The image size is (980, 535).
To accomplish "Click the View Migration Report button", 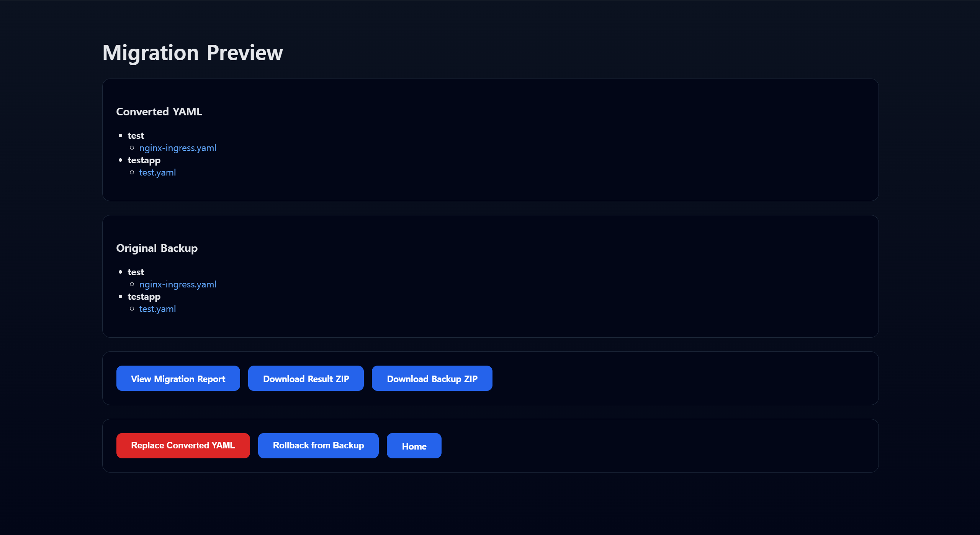I will (x=178, y=379).
